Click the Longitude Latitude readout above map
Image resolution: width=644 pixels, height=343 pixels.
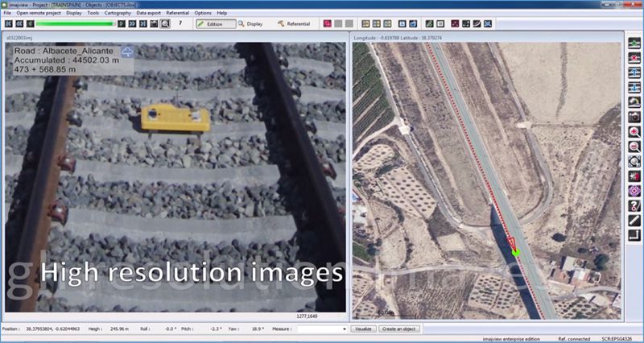point(398,38)
